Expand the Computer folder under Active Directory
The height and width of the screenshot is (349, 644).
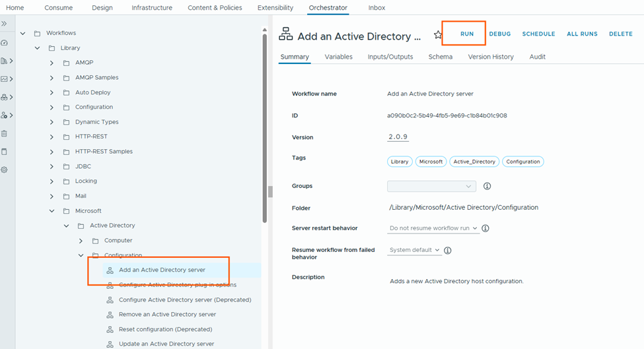(x=81, y=241)
